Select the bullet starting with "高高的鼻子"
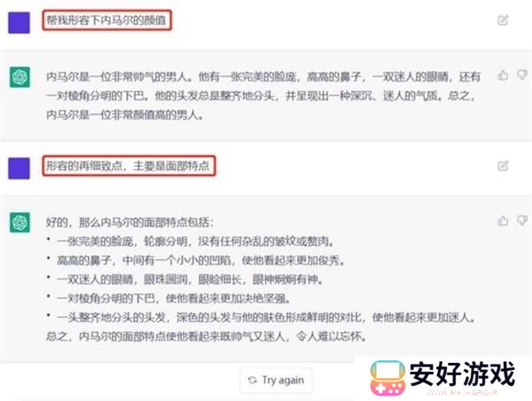Screen dimensions: 532x401 coord(200,261)
